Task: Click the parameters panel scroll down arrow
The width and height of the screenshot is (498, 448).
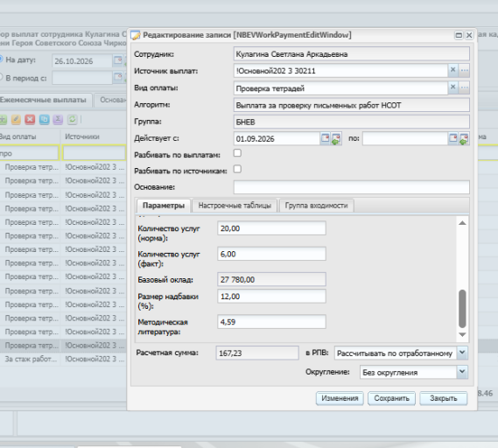Action: 462,334
